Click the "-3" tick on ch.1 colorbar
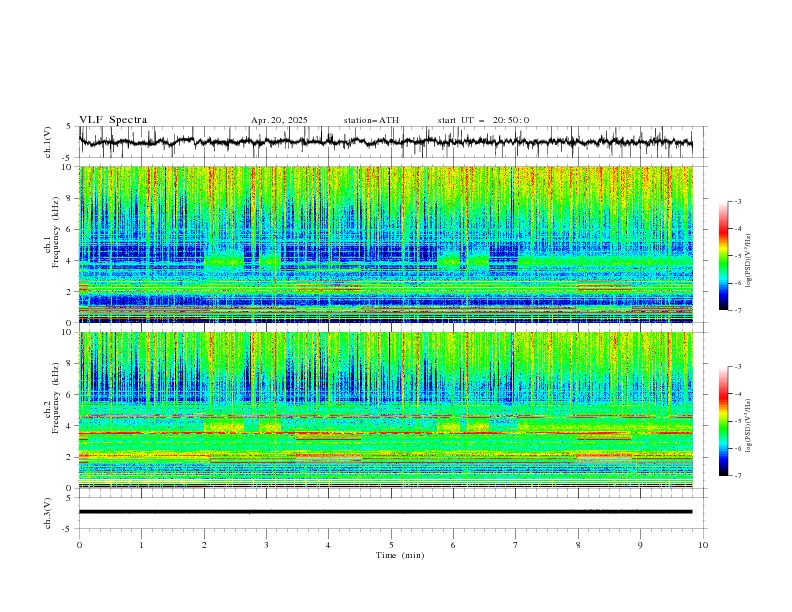 (737, 201)
